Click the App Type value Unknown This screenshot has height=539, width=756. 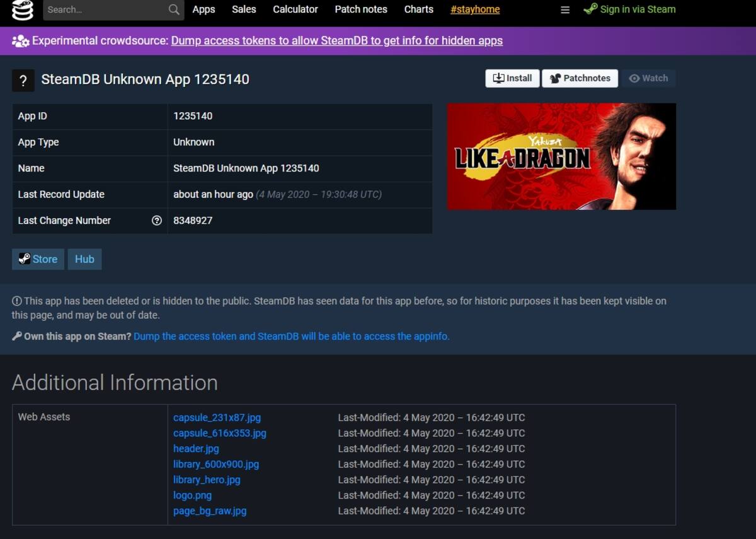point(193,142)
